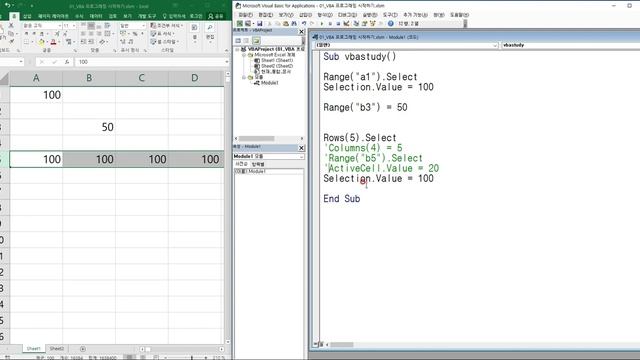Click Conditional Formatting in Excel styles group

click(x=166, y=25)
